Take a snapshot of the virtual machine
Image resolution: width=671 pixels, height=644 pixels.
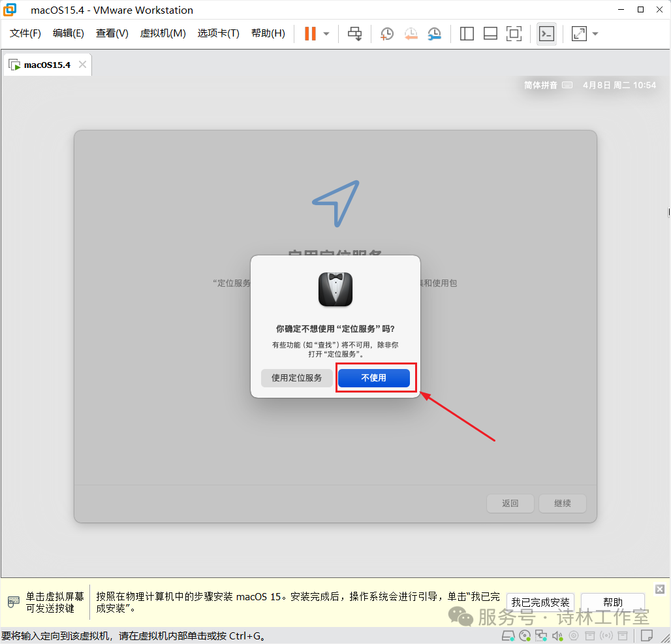pyautogui.click(x=387, y=33)
